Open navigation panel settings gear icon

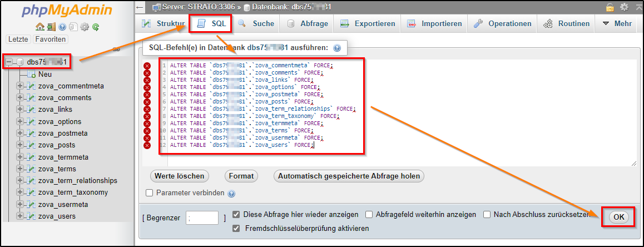coord(84,27)
